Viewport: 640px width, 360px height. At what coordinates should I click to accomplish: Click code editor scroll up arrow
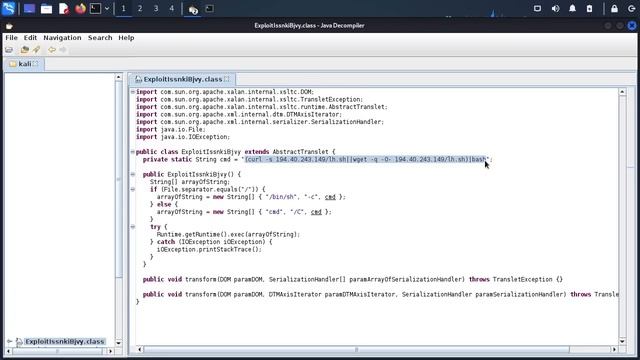[x=622, y=92]
